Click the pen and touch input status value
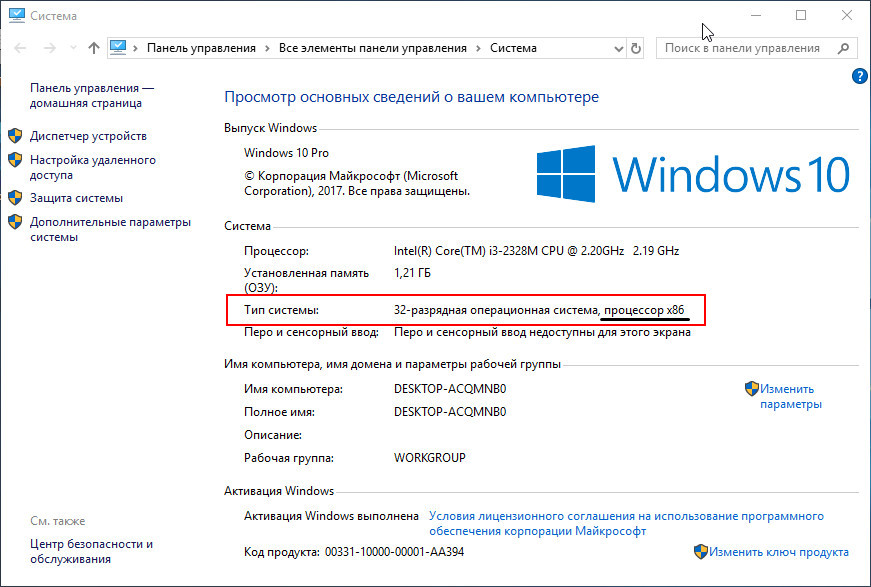871x587 pixels. [x=542, y=332]
